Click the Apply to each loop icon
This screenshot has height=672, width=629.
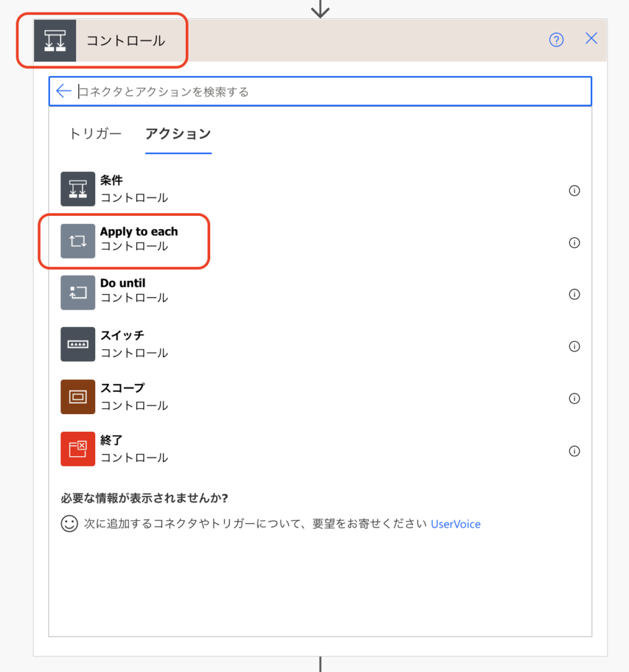[77, 241]
